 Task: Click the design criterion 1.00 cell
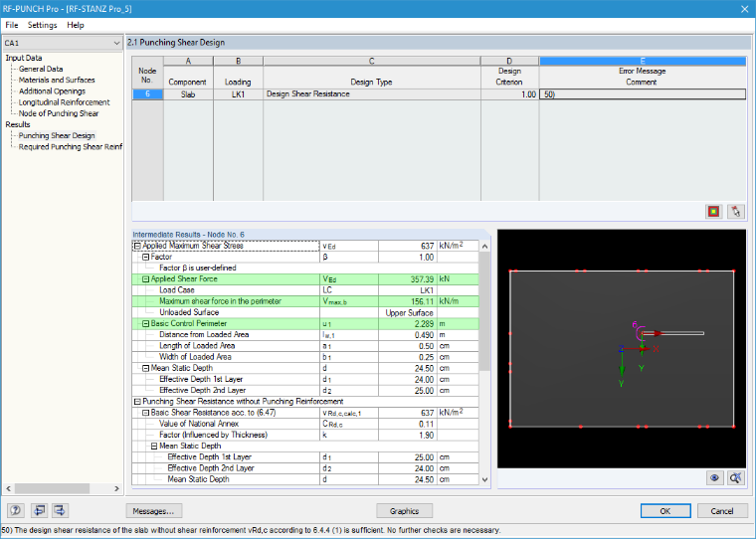(509, 94)
